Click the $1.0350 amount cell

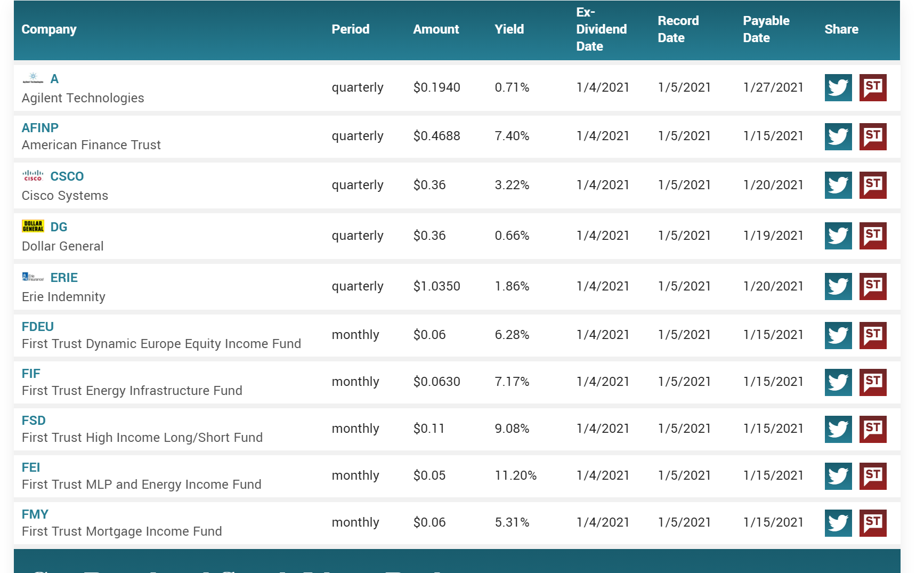pyautogui.click(x=437, y=286)
